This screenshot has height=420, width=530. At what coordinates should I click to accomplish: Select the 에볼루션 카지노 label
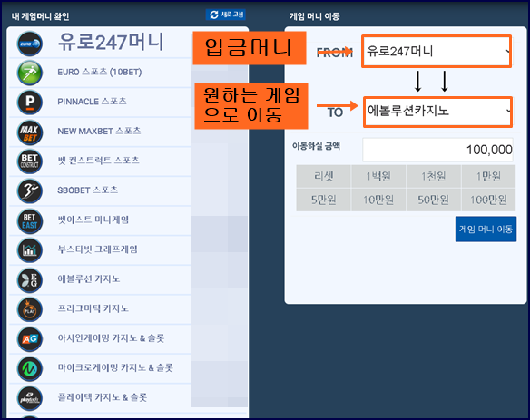pyautogui.click(x=89, y=279)
